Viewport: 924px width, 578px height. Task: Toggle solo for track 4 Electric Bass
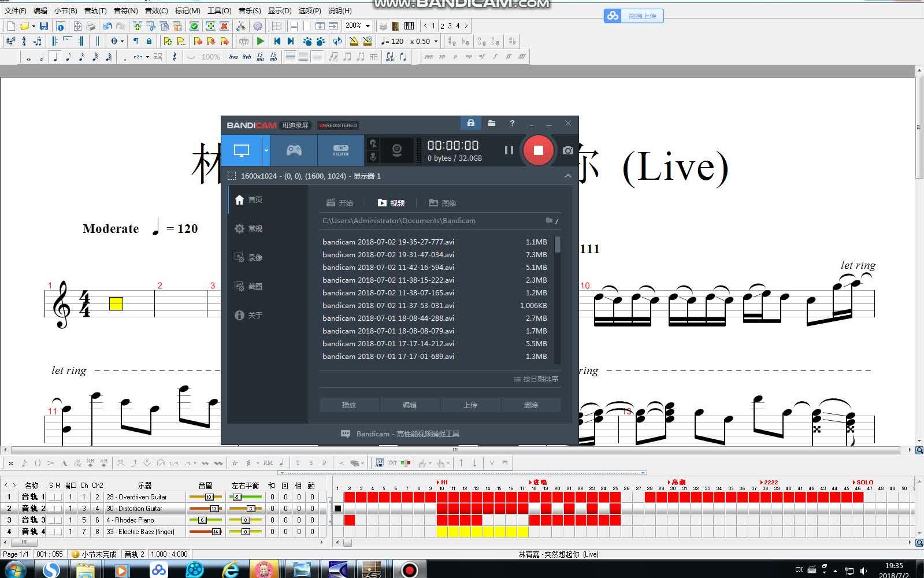[x=51, y=532]
